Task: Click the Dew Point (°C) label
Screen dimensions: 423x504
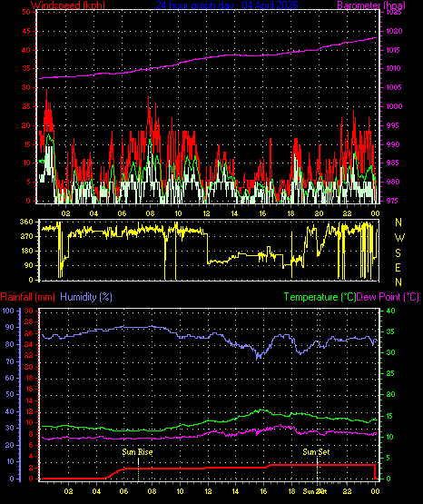Action: coord(388,297)
